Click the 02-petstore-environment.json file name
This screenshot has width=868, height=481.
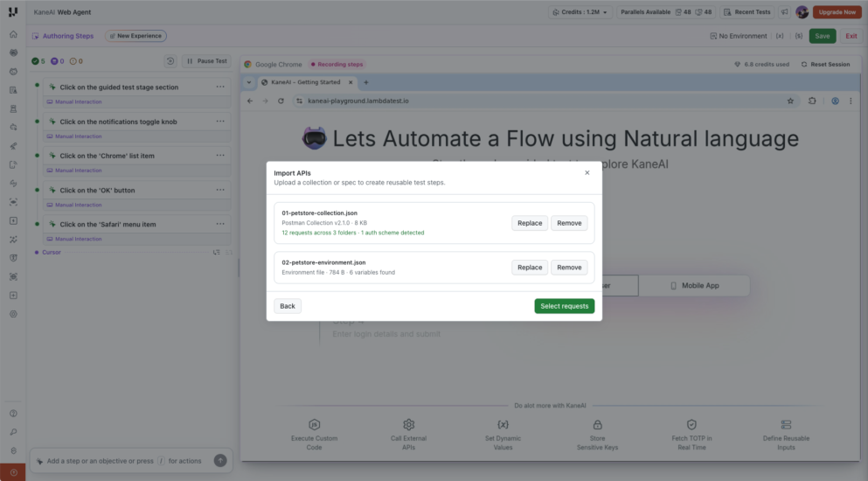[x=323, y=262]
